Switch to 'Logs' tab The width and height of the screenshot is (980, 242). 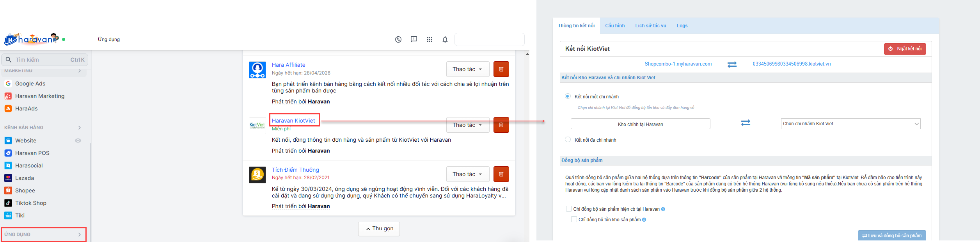[x=682, y=26]
